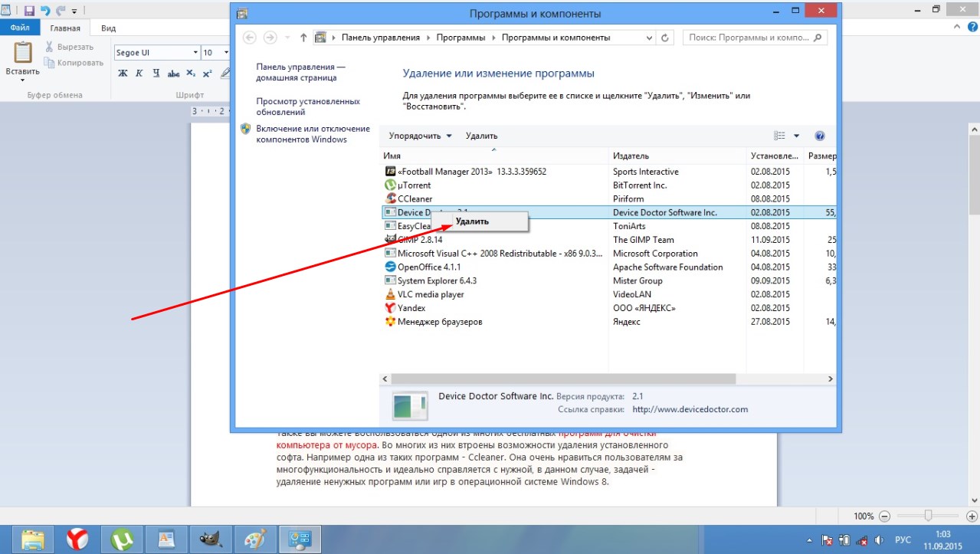Open the www.devicedoctor.com help link
This screenshot has width=980, height=554.
click(x=690, y=409)
